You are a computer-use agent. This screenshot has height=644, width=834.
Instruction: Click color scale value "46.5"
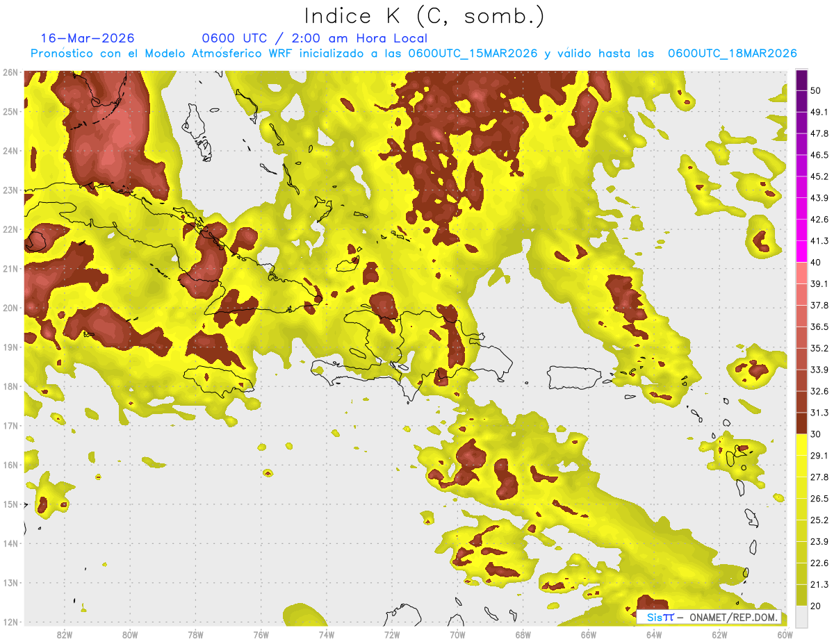819,155
